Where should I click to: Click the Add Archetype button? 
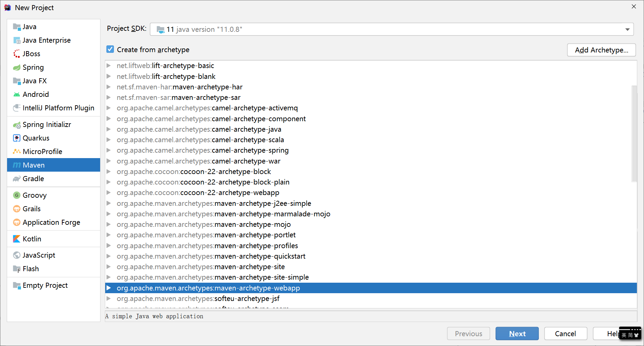click(601, 50)
